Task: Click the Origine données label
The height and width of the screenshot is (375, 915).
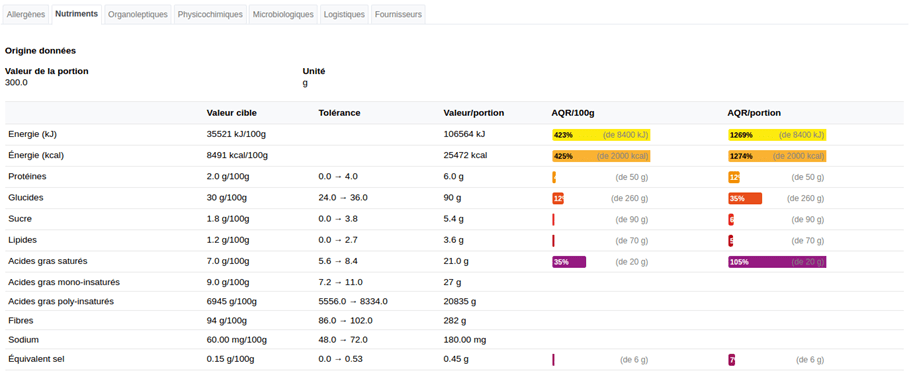Action: click(x=40, y=51)
